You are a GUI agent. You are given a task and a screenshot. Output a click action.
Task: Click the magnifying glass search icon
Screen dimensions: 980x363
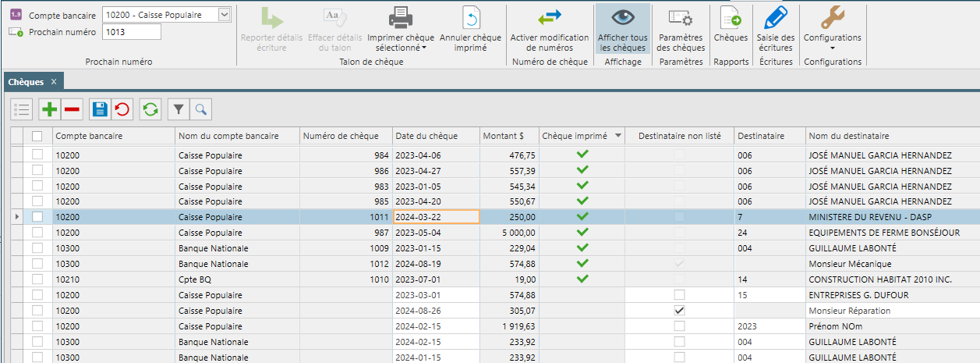[x=200, y=109]
